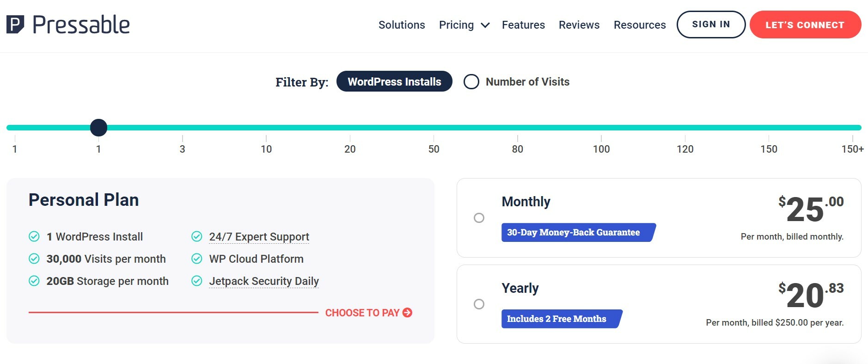The width and height of the screenshot is (868, 364).
Task: Click checkmark icon beside Jetpack Security Daily
Action: [197, 281]
